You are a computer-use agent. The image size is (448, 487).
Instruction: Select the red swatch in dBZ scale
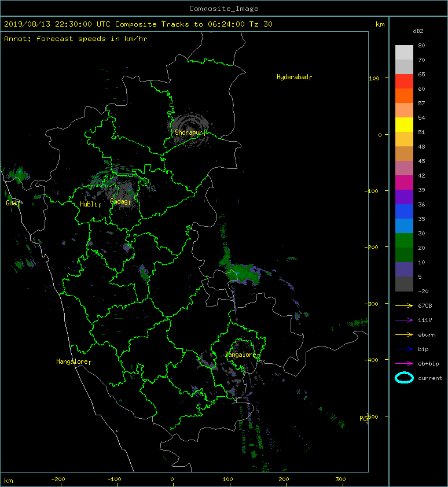(404, 82)
